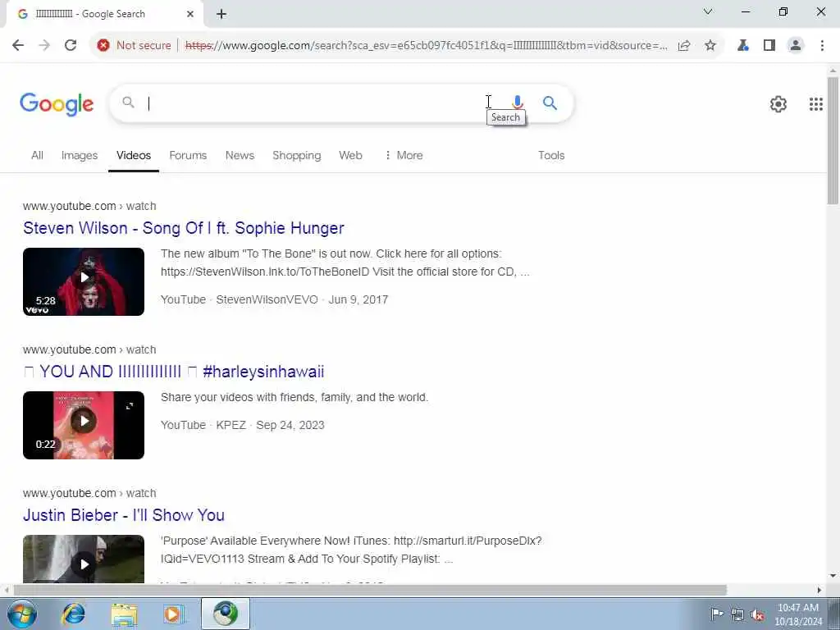Close the Google Search tab
This screenshot has width=840, height=630.
tap(190, 14)
